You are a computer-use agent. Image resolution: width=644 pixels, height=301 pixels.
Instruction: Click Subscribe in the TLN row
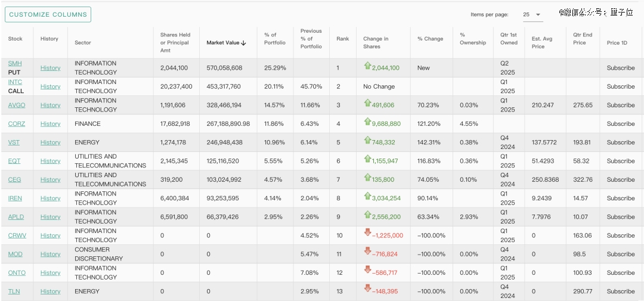pyautogui.click(x=621, y=291)
